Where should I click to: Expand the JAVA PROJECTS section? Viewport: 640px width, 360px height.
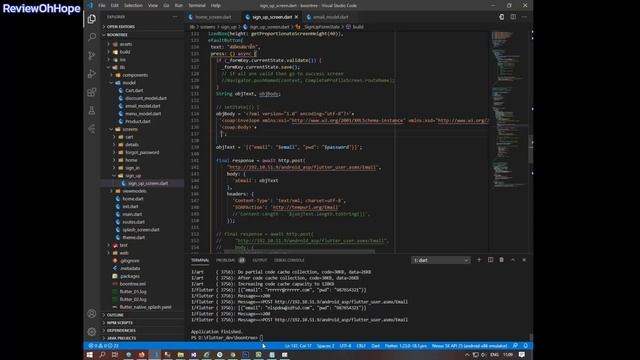pyautogui.click(x=121, y=338)
